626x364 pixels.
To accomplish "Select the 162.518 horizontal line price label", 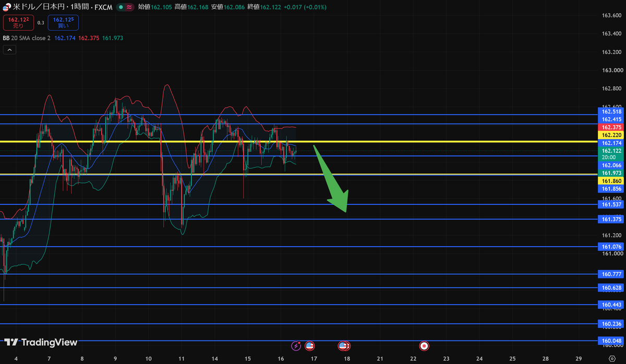I will click(x=611, y=112).
